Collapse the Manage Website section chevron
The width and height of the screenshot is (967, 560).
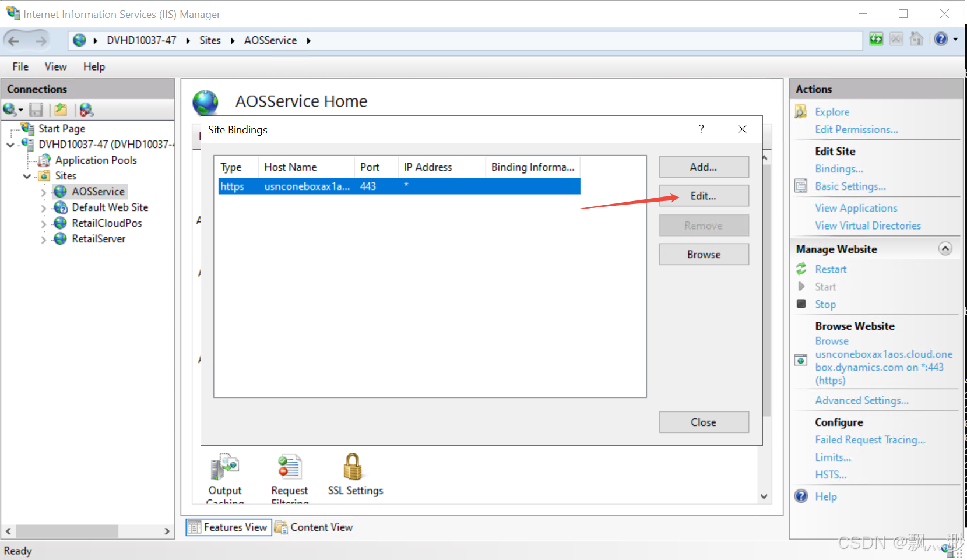pos(945,249)
